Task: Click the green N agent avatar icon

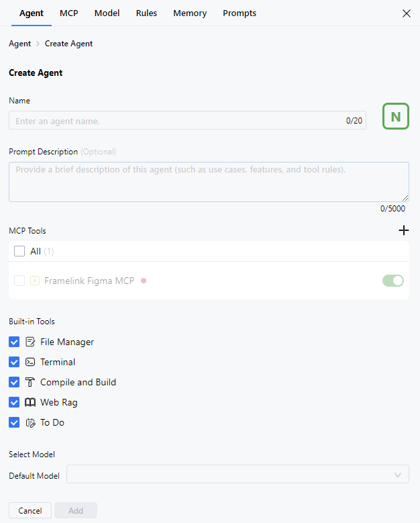Action: (x=395, y=117)
